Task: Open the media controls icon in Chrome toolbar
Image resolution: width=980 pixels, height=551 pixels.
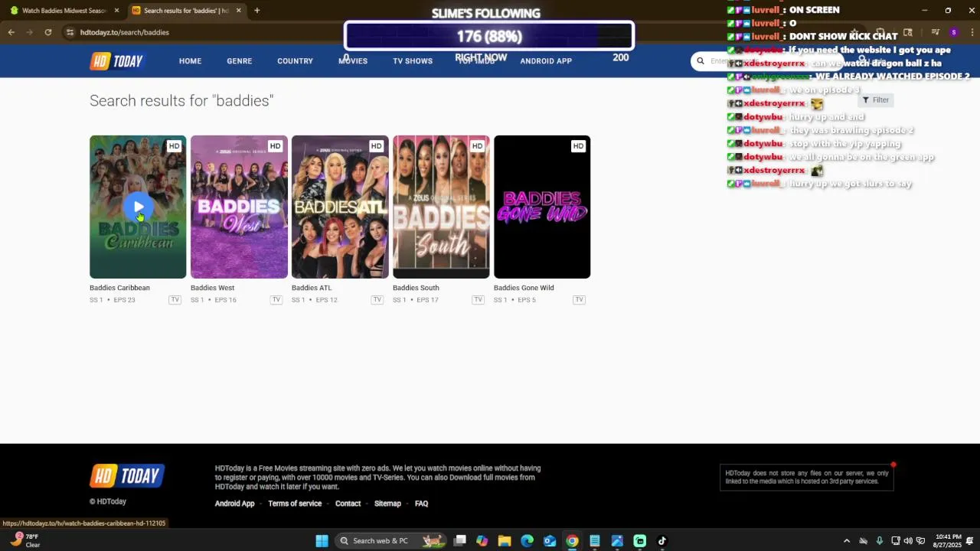Action: click(935, 32)
